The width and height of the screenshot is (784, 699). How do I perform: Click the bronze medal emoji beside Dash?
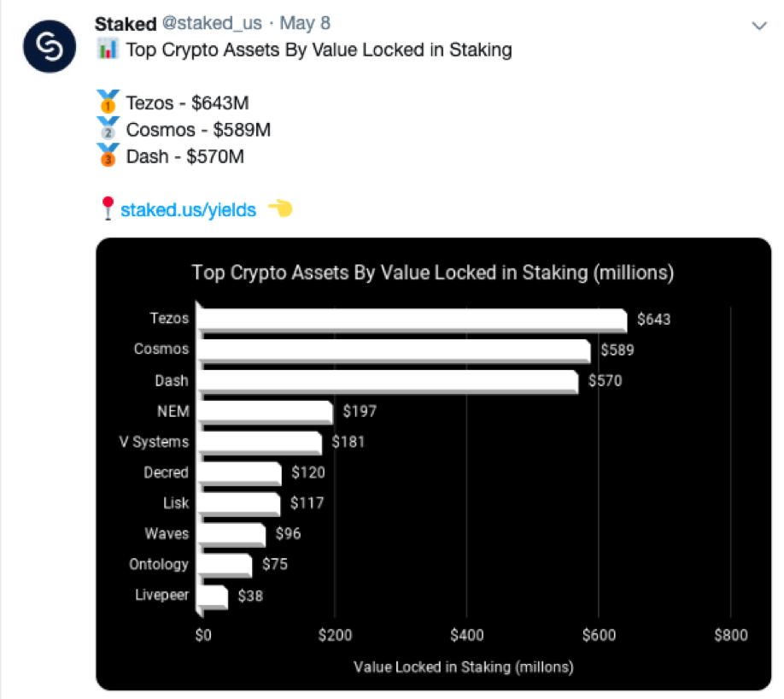[108, 156]
